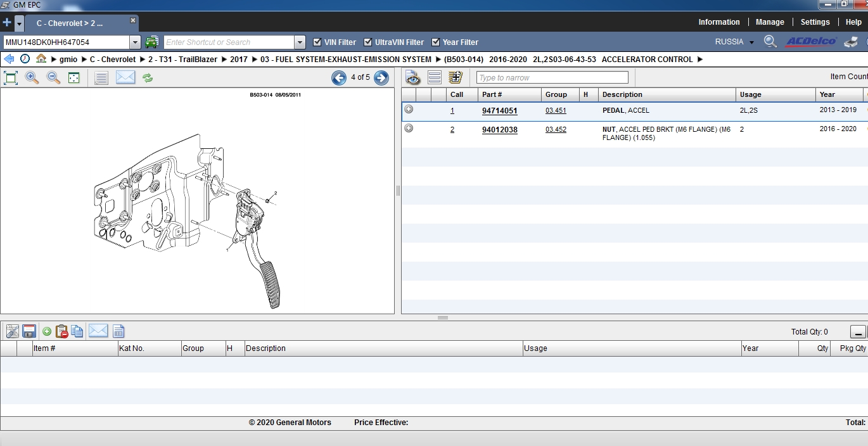Click the green refresh illustration icon
The height and width of the screenshot is (446, 868).
(148, 78)
